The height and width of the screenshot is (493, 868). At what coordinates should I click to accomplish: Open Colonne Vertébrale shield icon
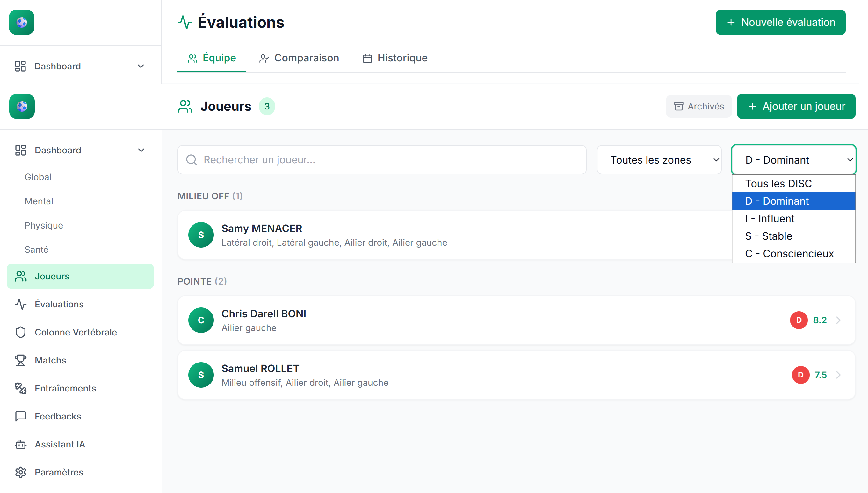point(21,332)
